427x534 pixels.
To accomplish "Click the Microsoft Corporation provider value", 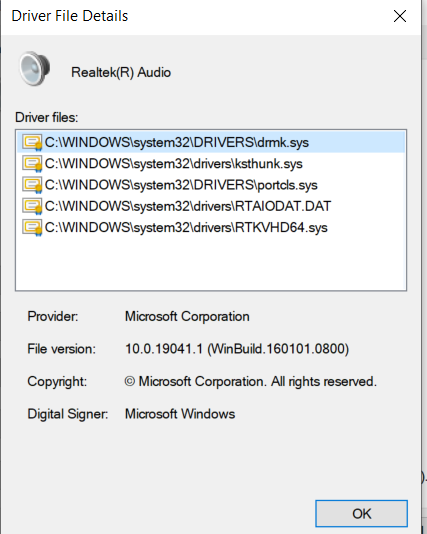I will (x=187, y=316).
